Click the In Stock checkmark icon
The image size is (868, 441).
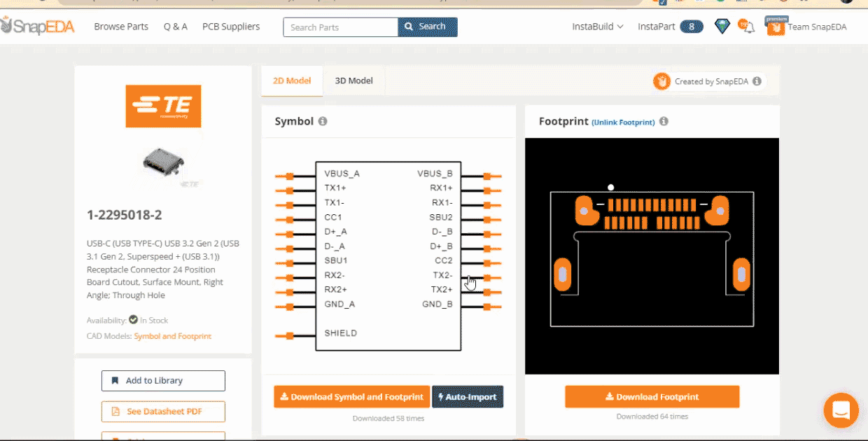pyautogui.click(x=133, y=320)
